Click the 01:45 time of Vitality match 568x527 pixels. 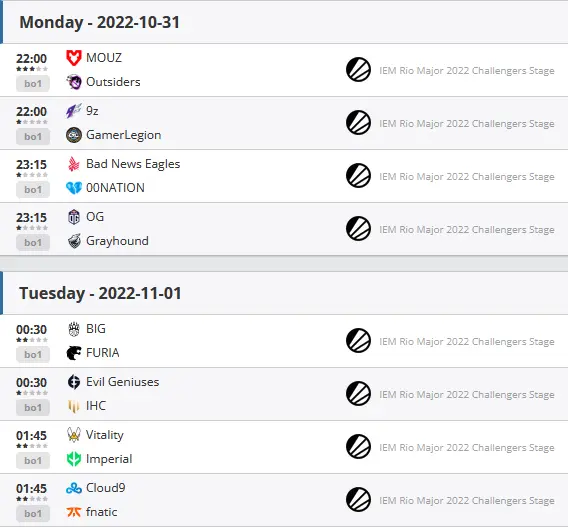(32, 436)
